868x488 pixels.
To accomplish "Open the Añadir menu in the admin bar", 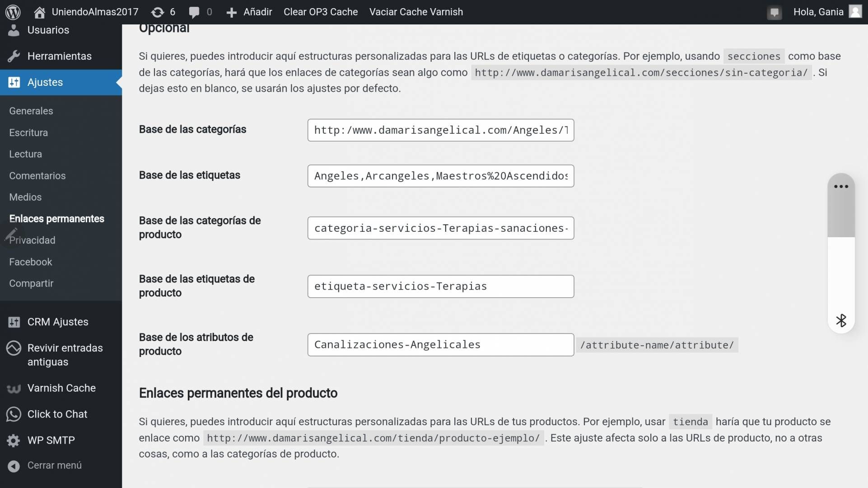I will 257,12.
